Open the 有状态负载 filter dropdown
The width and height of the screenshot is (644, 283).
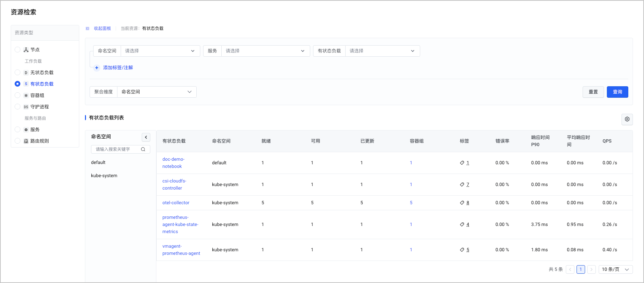point(382,51)
